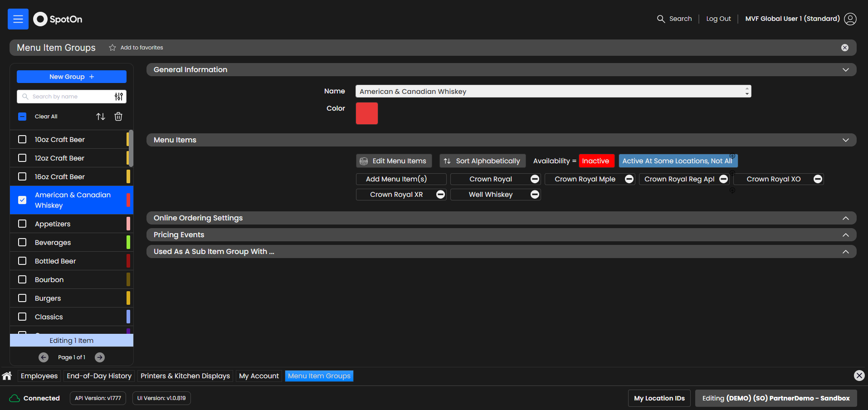Collapse the Menu Items section
Image resolution: width=868 pixels, height=410 pixels.
[x=846, y=140]
